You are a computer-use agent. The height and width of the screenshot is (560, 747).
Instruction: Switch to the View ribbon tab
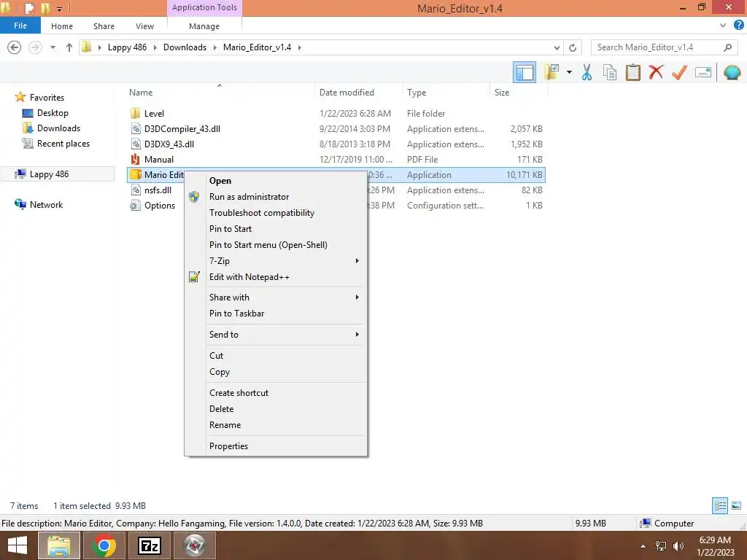(144, 26)
